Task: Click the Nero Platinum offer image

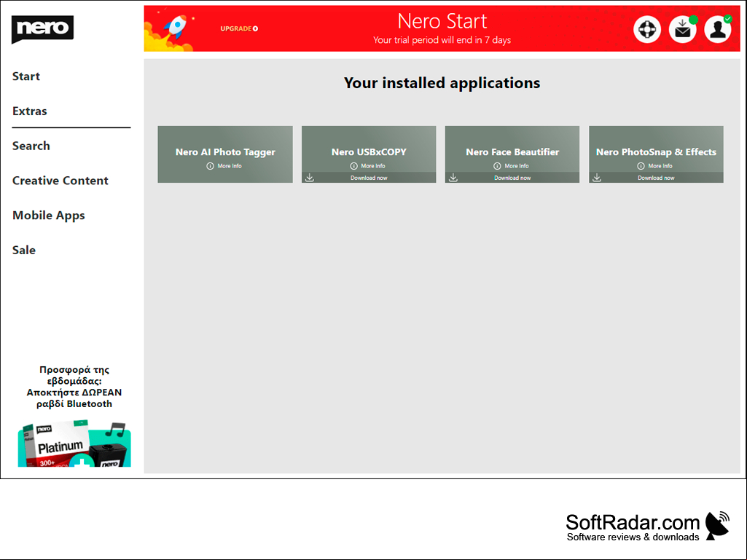Action: (74, 443)
